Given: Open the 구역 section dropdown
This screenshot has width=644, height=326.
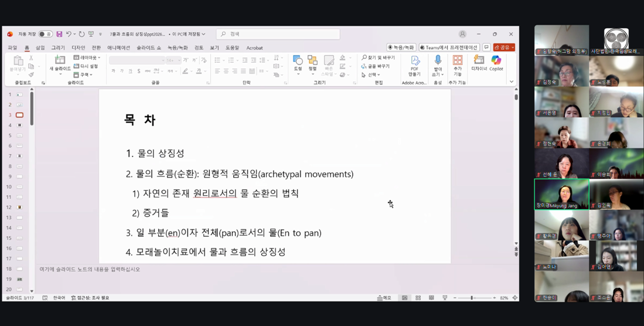Looking at the screenshot, I should pos(83,75).
